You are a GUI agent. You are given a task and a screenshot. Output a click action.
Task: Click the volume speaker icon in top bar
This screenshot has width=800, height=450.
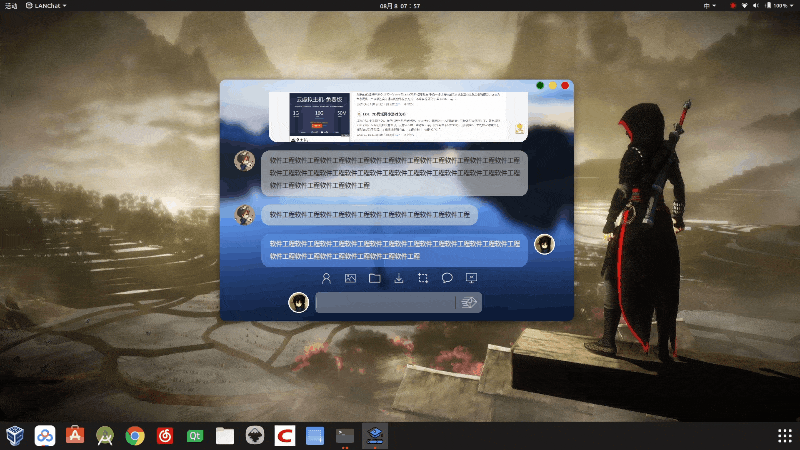pos(756,6)
